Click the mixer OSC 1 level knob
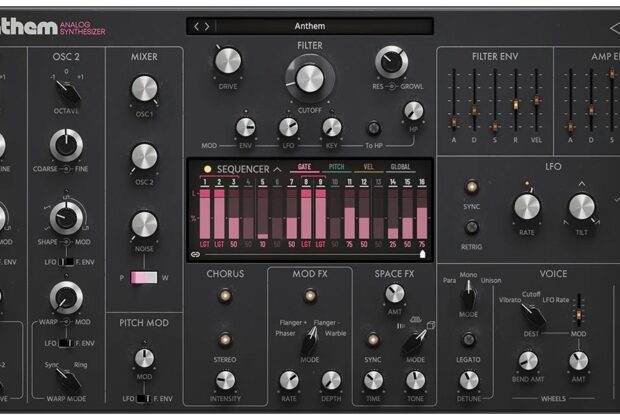Viewport: 620px width, 420px height. [x=144, y=89]
